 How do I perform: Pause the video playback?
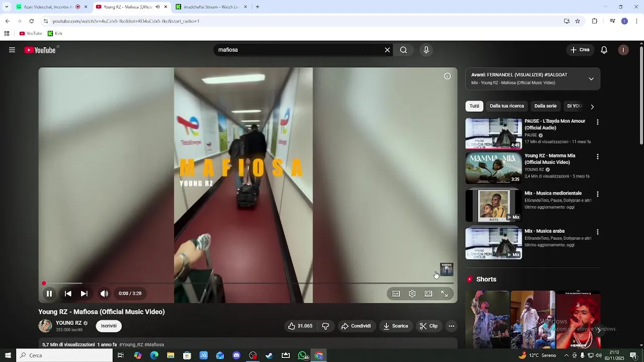[x=49, y=294]
